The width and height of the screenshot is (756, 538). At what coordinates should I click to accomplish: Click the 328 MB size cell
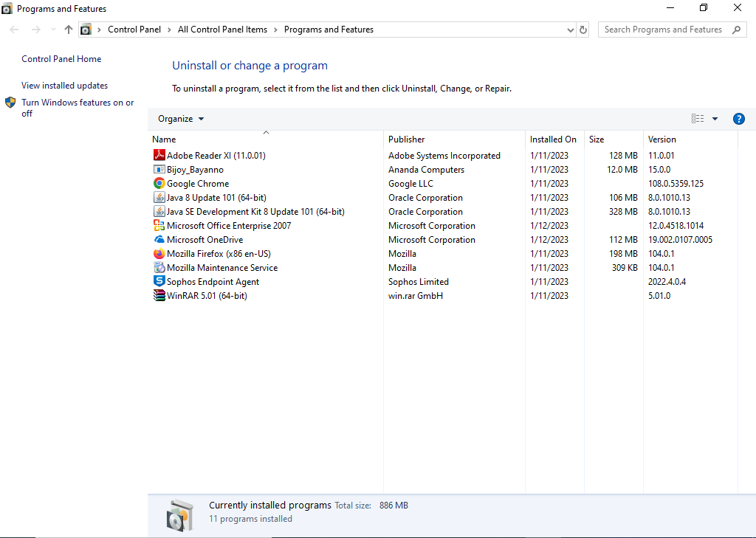coord(623,211)
